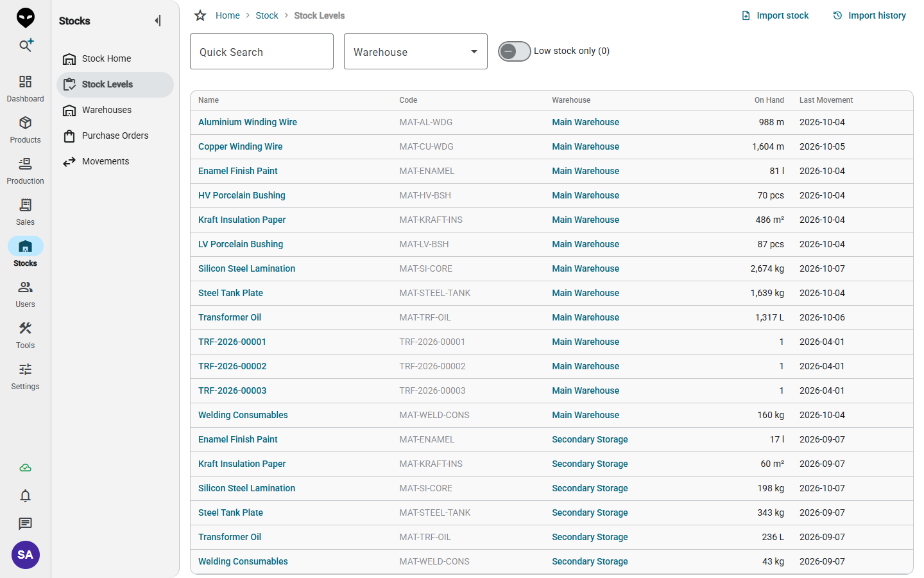Mark page as favorite with star icon
The height and width of the screenshot is (578, 924).
coord(200,15)
